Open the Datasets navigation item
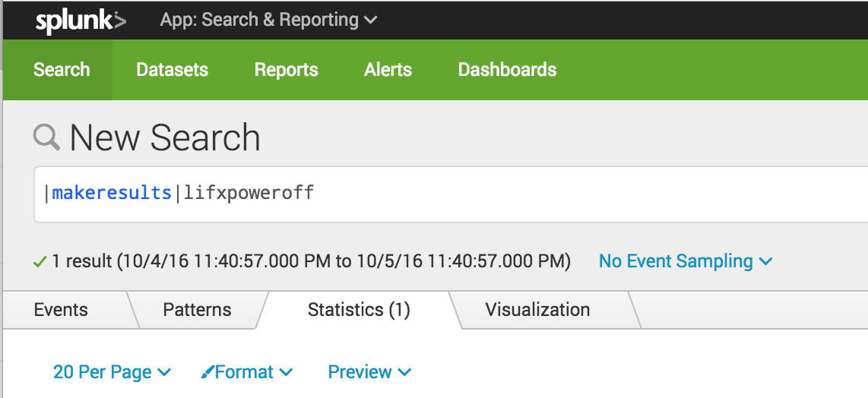 (173, 70)
